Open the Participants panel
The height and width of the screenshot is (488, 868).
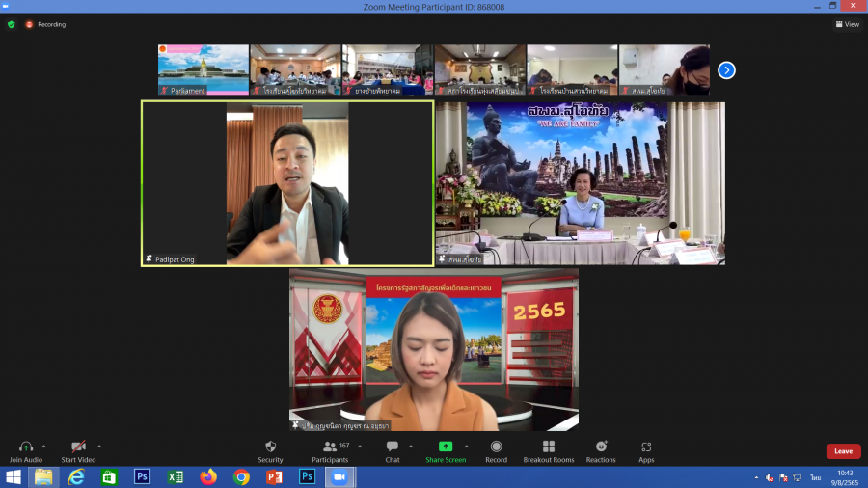[x=330, y=447]
